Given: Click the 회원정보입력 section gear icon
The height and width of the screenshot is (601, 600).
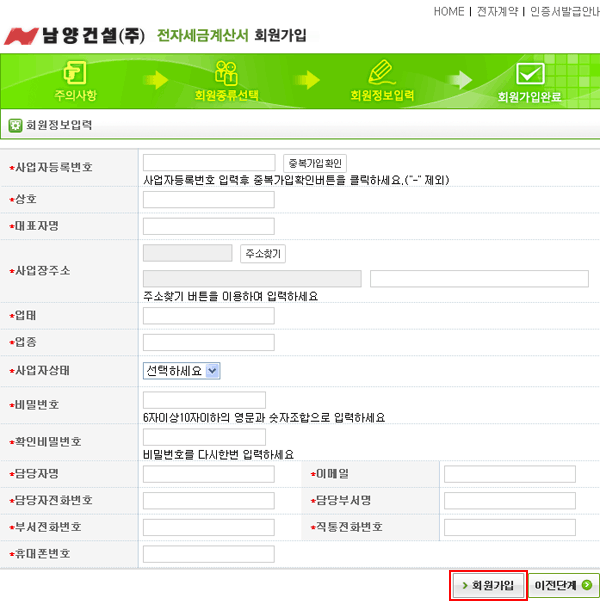Looking at the screenshot, I should click(x=15, y=126).
